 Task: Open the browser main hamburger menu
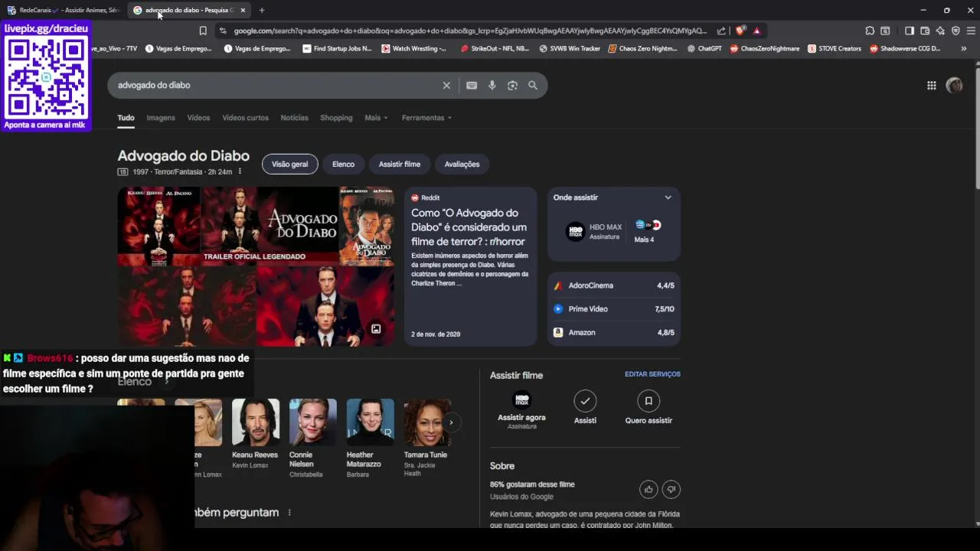pos(971,31)
